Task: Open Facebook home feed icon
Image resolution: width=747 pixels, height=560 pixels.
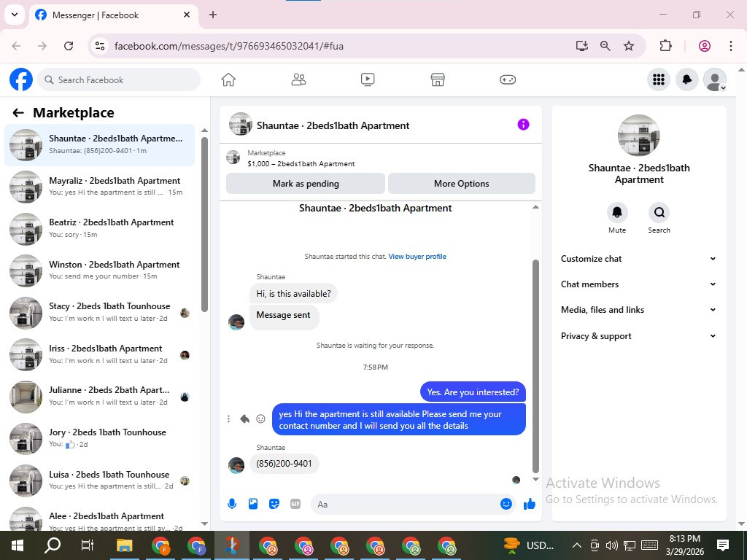Action: coord(228,79)
